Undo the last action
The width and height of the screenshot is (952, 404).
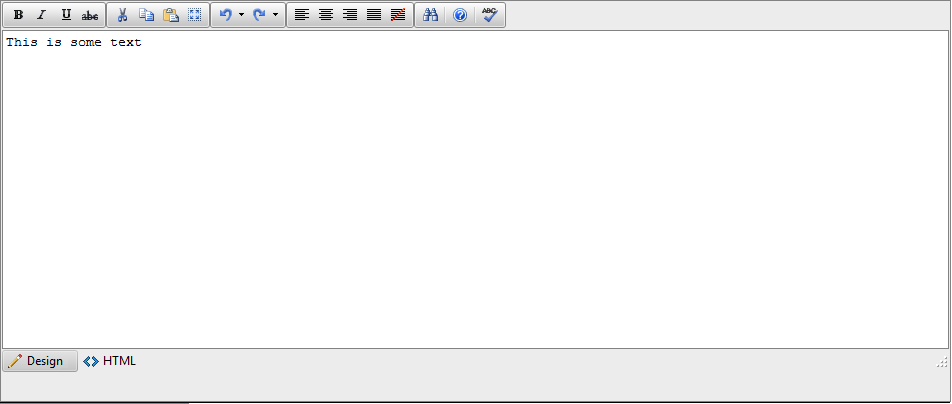(x=226, y=15)
